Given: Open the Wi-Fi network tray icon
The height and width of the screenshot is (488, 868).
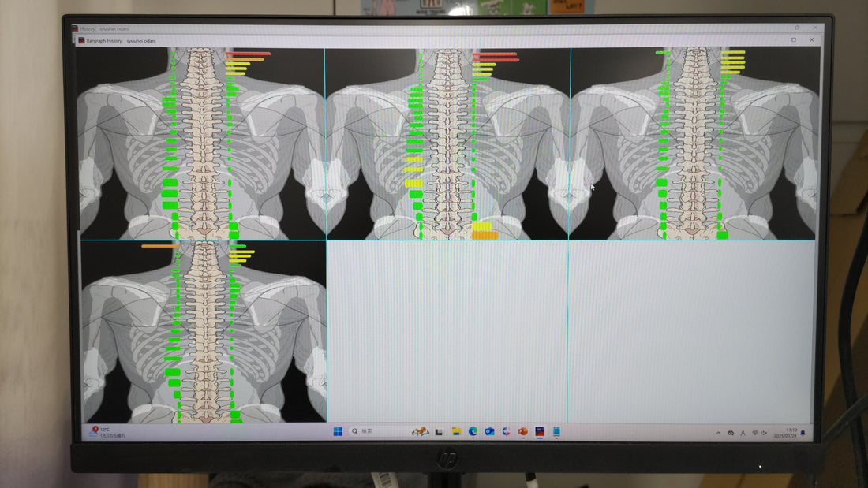Looking at the screenshot, I should pyautogui.click(x=755, y=433).
